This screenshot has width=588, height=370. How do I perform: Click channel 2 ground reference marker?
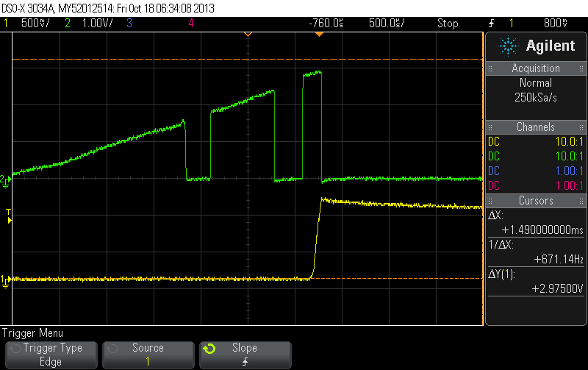point(5,181)
